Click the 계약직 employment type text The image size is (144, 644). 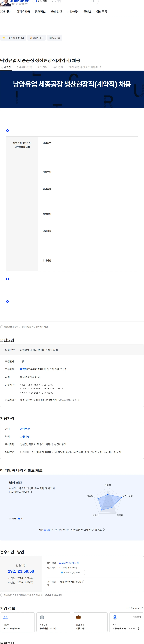coord(23,369)
